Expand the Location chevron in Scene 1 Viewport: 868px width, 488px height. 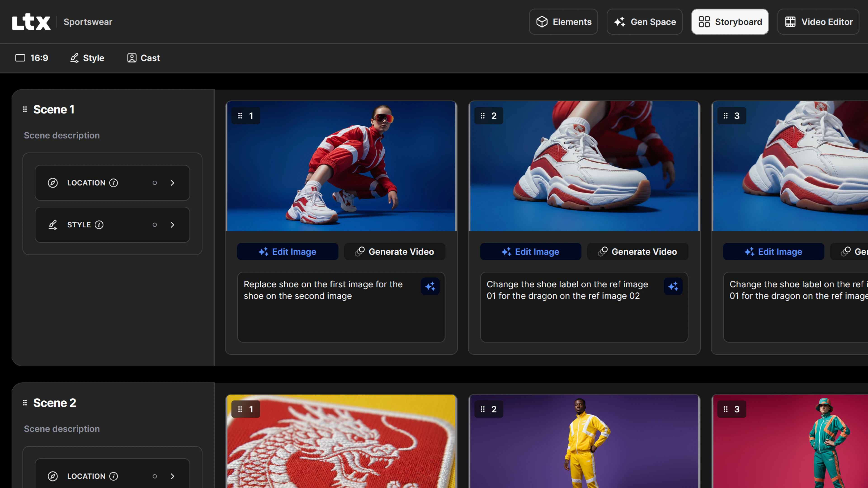tap(172, 183)
